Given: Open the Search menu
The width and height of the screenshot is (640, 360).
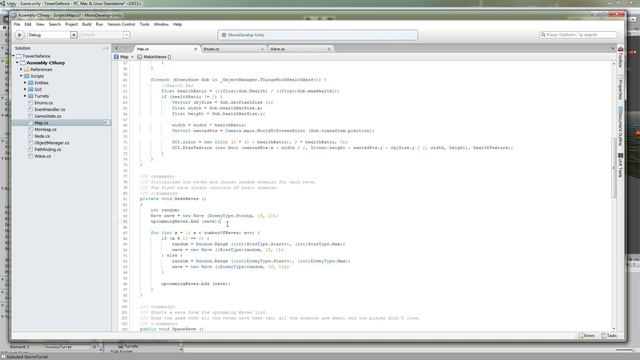Looking at the screenshot, I should click(x=55, y=24).
